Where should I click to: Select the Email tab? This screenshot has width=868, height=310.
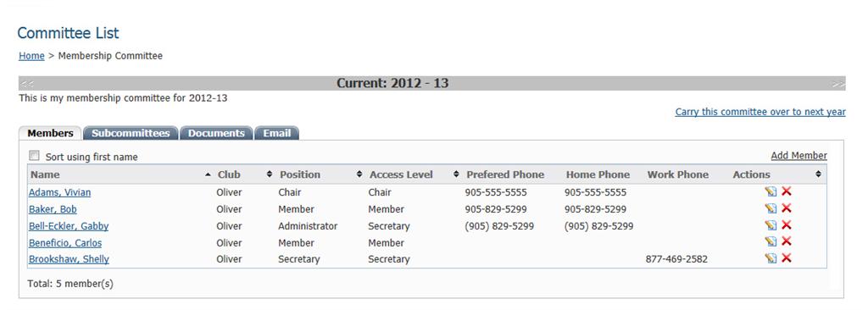(277, 134)
